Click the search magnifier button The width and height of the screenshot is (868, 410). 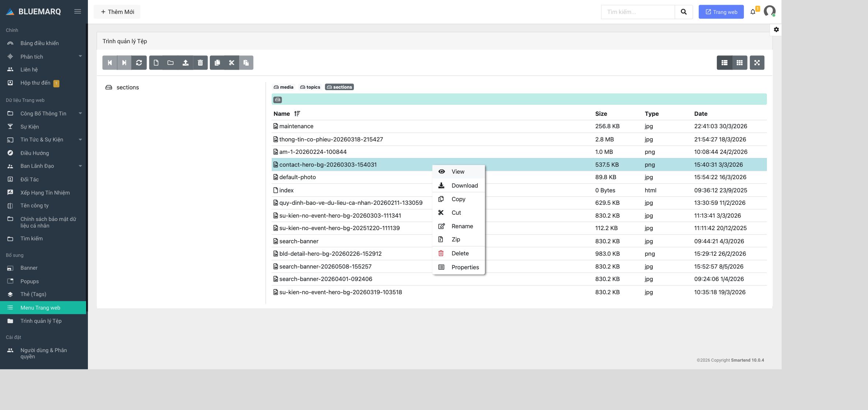coord(684,12)
